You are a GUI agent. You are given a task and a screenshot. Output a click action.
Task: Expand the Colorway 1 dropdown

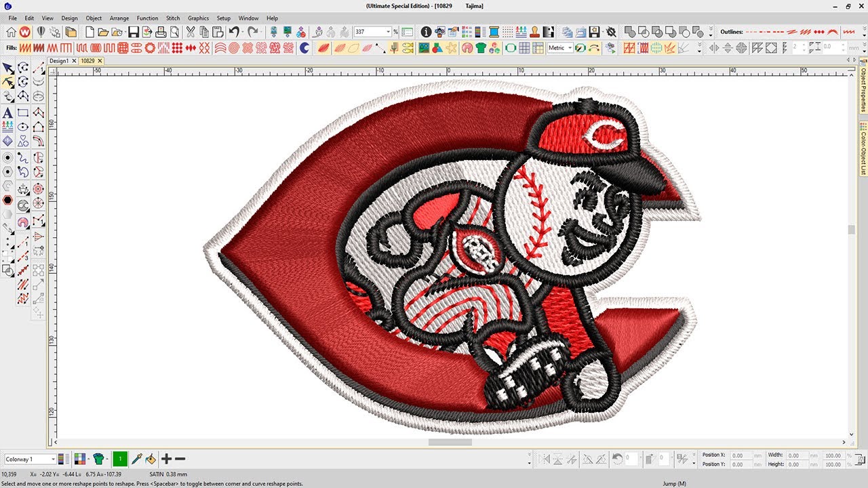coord(52,460)
